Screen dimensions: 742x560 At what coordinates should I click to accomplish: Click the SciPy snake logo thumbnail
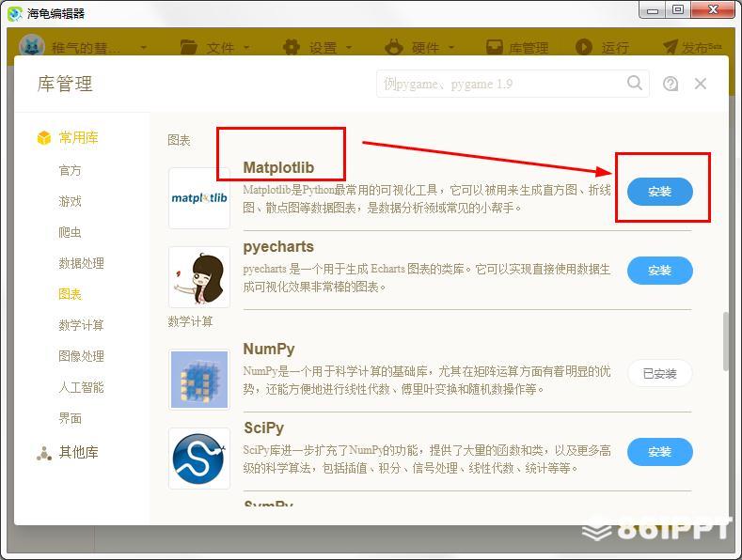click(x=199, y=459)
